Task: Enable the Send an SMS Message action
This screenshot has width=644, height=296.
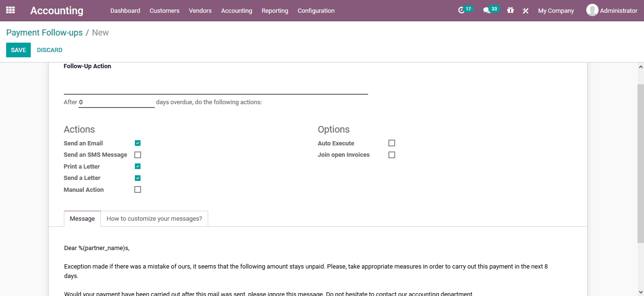Action: coord(137,154)
